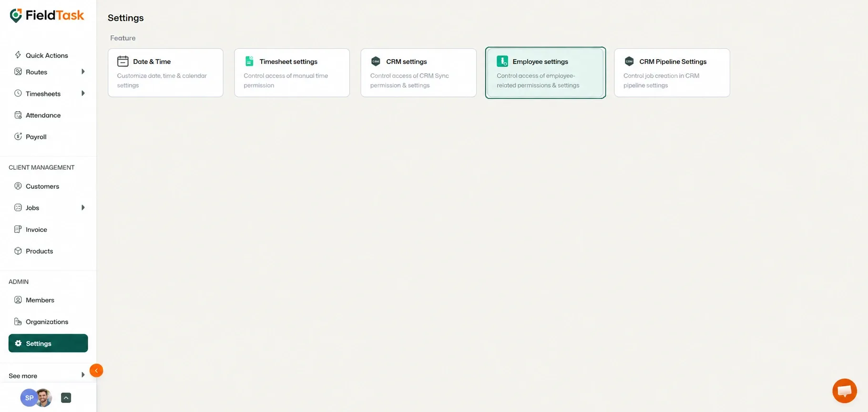Viewport: 868px width, 412px height.
Task: Click the Invoice document icon
Action: click(18, 229)
